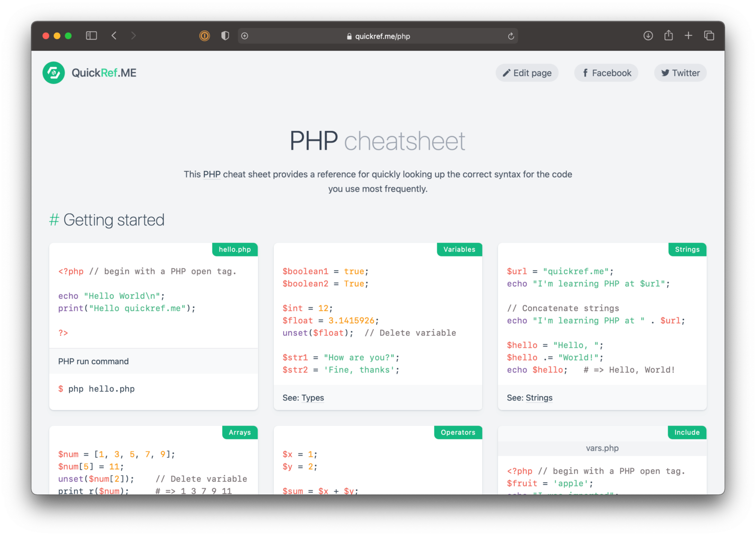
Task: Select the Operators card label
Action: coord(457,432)
